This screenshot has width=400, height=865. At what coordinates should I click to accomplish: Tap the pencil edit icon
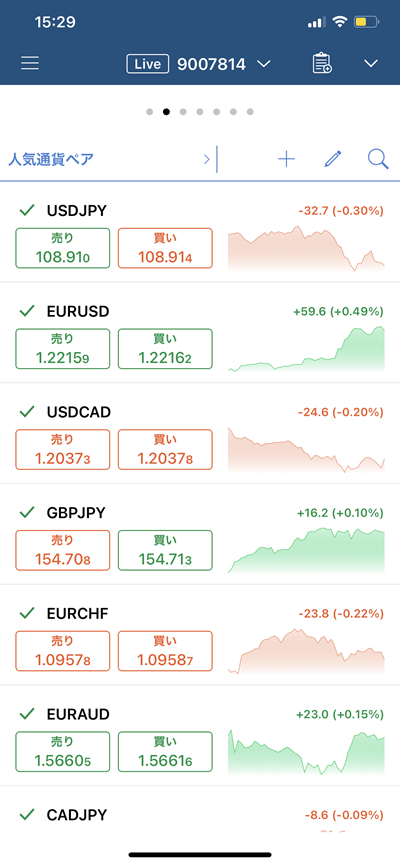[x=333, y=159]
